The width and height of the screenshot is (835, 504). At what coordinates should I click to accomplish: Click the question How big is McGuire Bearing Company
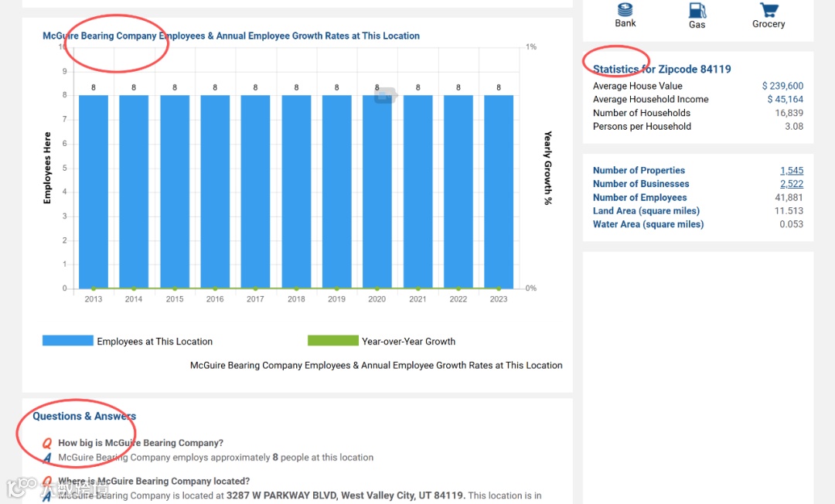[x=141, y=443]
